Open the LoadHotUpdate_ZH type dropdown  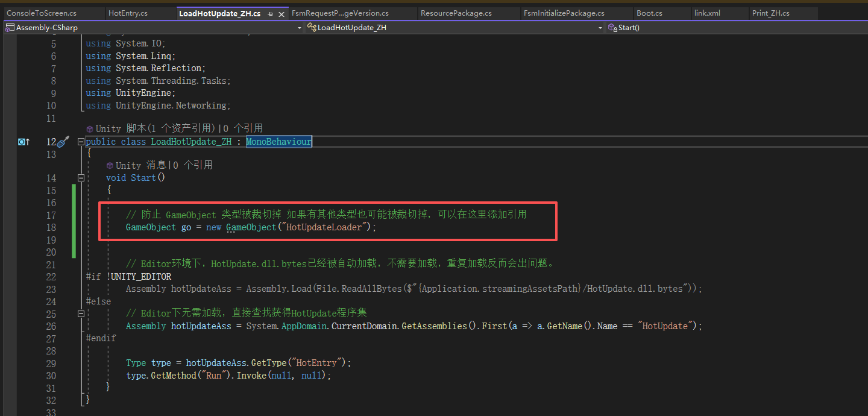click(x=600, y=28)
